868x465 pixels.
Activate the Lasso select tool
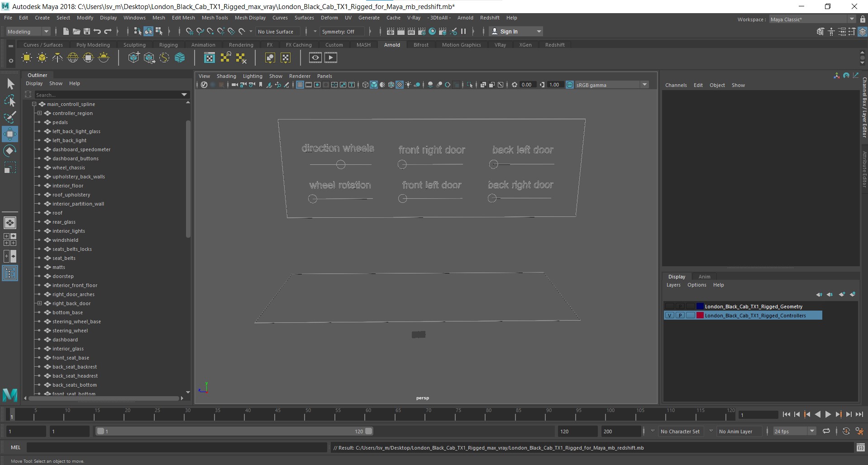coord(10,101)
